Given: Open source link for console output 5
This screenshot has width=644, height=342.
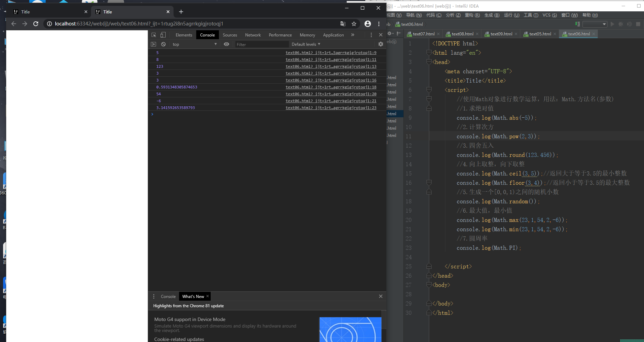Looking at the screenshot, I should pyautogui.click(x=331, y=53).
